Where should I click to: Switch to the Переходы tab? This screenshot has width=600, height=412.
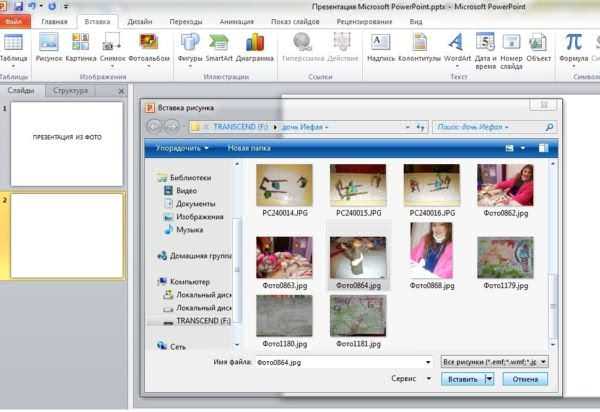click(186, 22)
